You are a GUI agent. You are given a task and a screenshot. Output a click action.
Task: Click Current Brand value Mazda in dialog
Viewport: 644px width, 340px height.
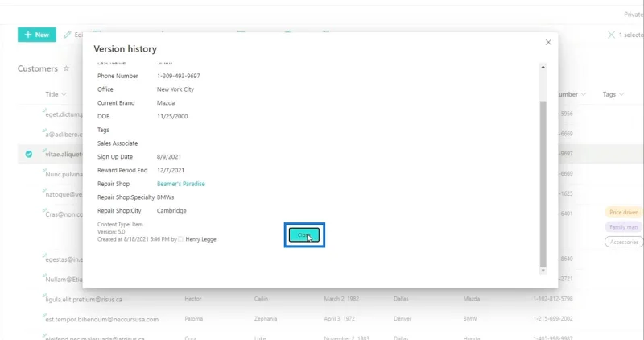(166, 103)
